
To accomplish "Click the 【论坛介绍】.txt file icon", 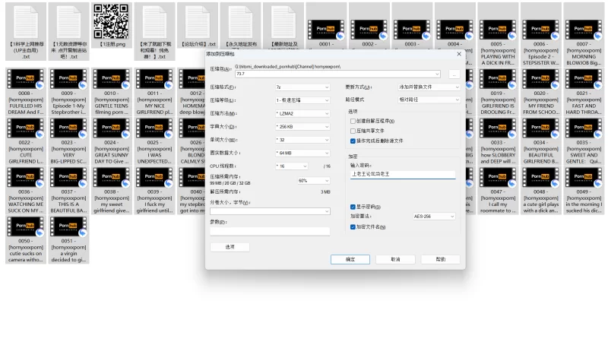I will 198,21.
